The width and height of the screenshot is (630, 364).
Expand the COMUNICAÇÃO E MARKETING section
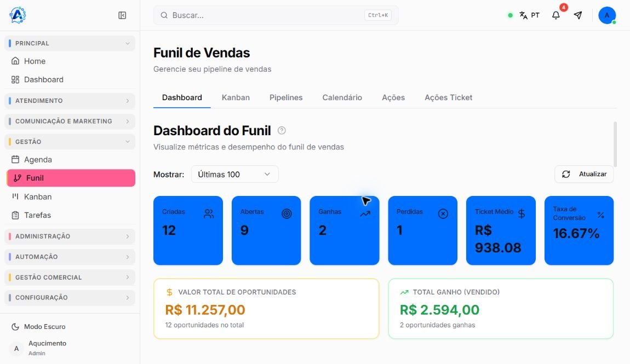(x=70, y=121)
